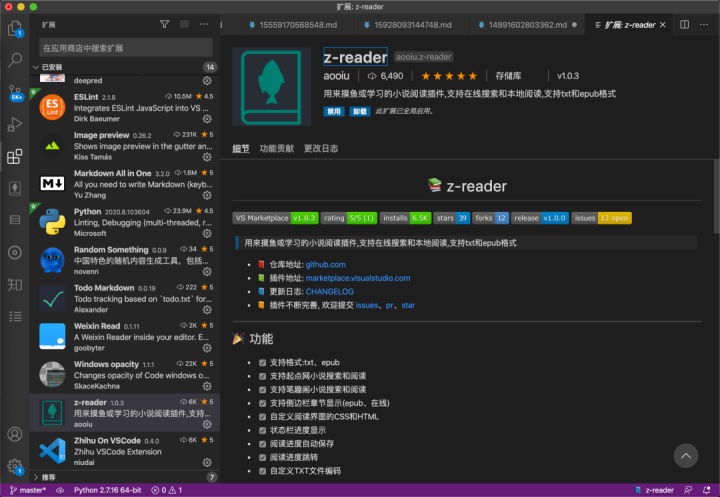Open the Accounts icon in activity bar
720x497 pixels.
click(15, 434)
